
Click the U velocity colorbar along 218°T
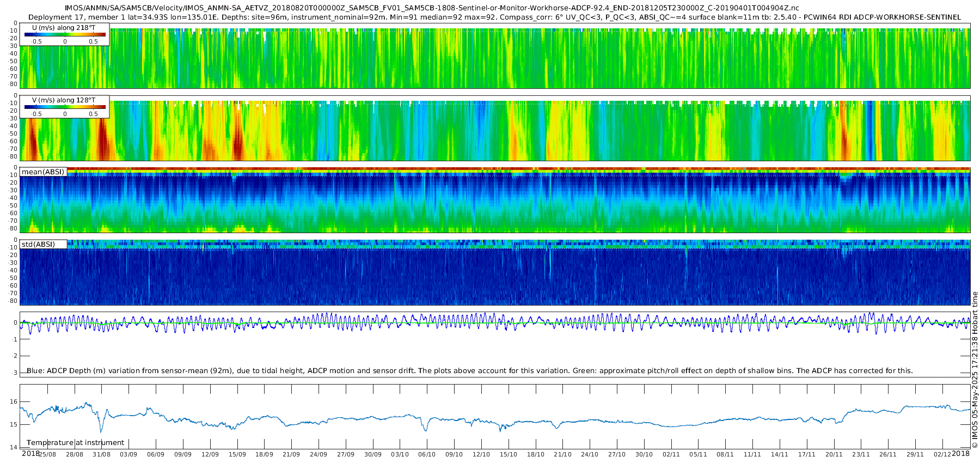65,34
